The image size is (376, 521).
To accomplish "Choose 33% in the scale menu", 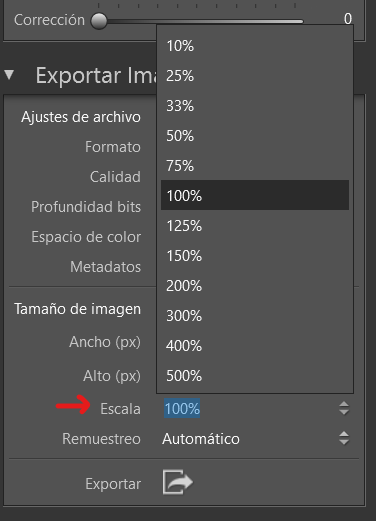I will coord(255,106).
